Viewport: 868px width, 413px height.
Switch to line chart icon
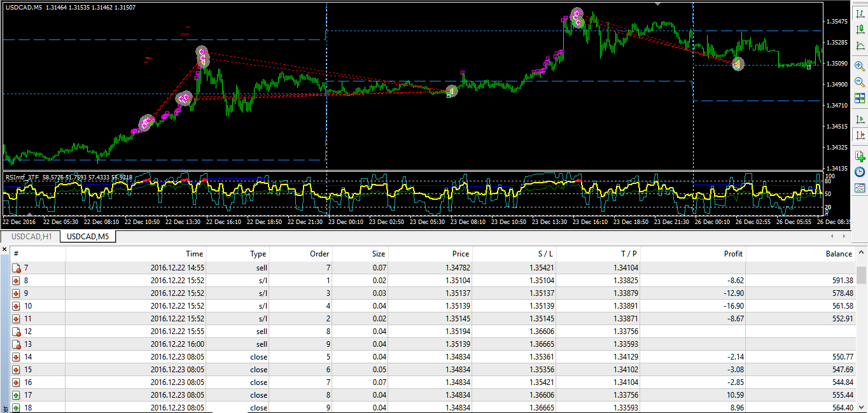pyautogui.click(x=860, y=45)
